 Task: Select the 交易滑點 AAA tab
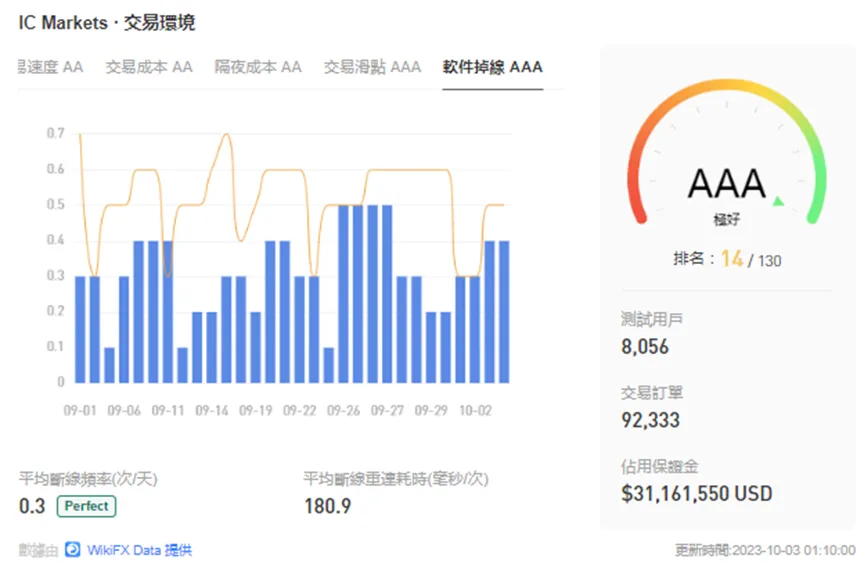pyautogui.click(x=372, y=67)
